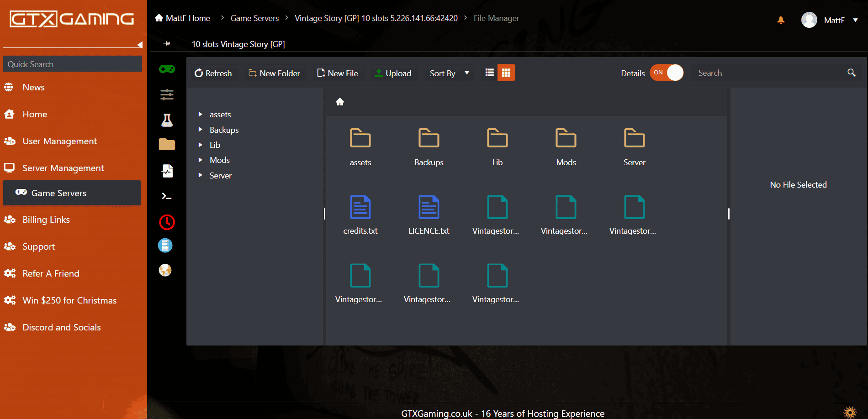Click the Quick Search input field
This screenshot has height=419, width=868.
pyautogui.click(x=73, y=64)
